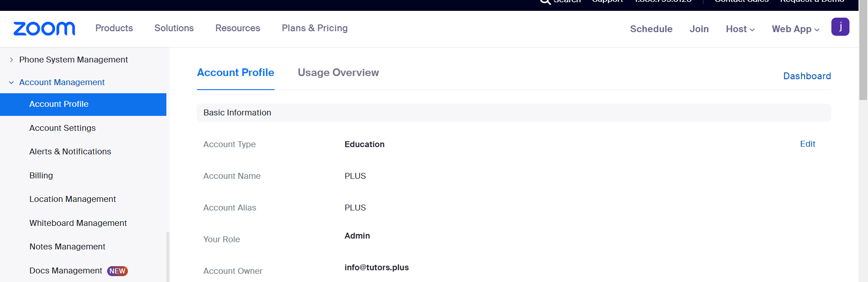Click the Account Name value PLUS
The width and height of the screenshot is (868, 282).
coord(355,176)
